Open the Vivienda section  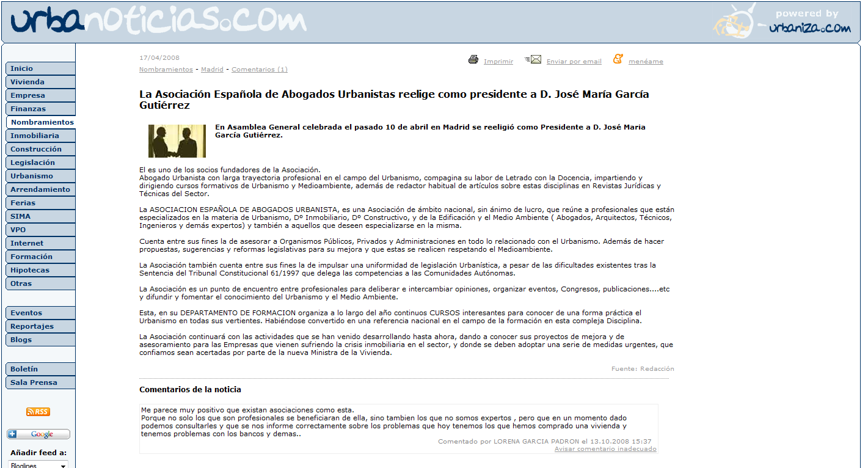coord(27,82)
